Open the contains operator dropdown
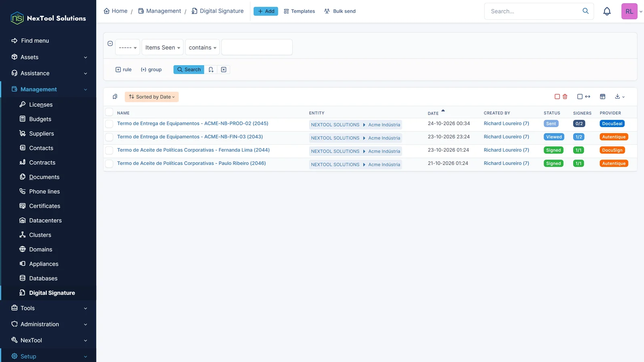This screenshot has width=644, height=362. click(202, 47)
